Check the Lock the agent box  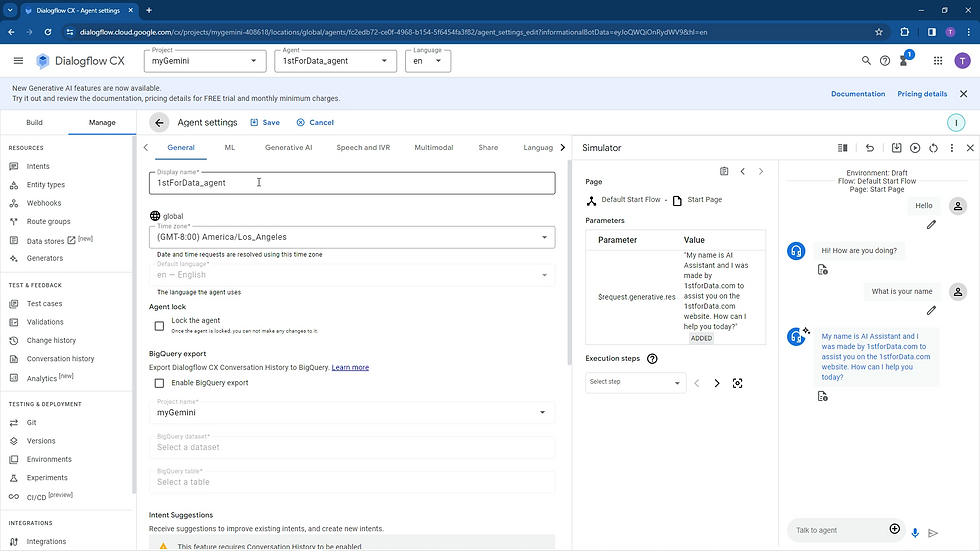point(159,325)
